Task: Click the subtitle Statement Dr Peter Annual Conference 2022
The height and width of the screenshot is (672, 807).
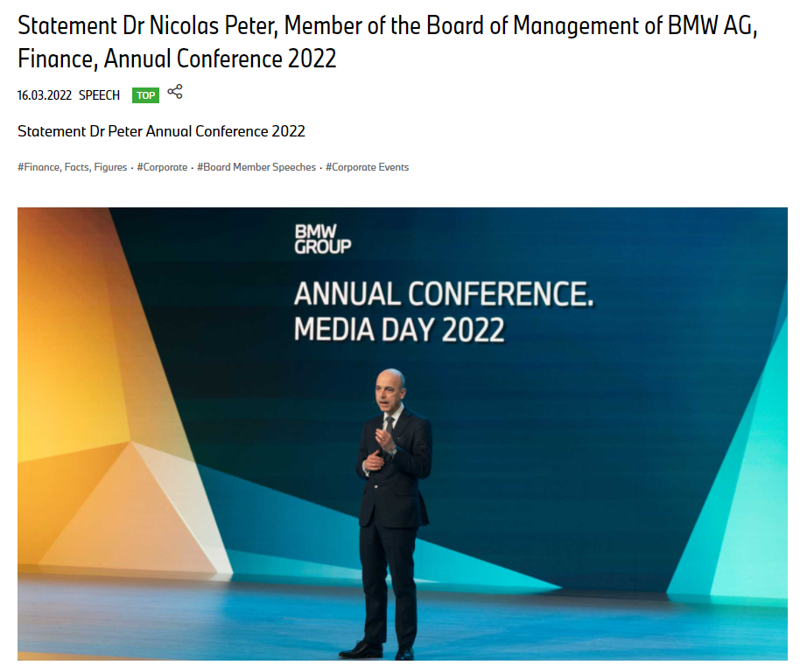Action: pyautogui.click(x=161, y=131)
